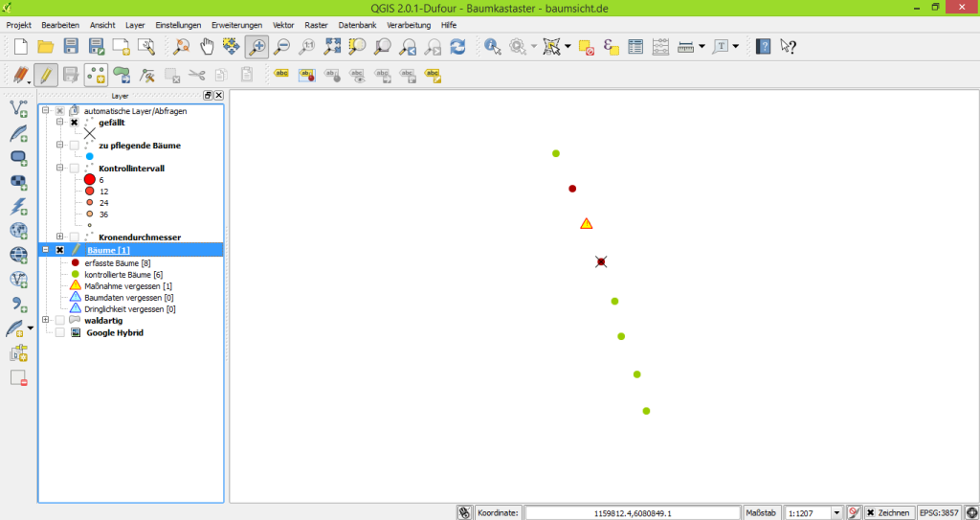Click the Save As project icon
980x520 pixels.
pyautogui.click(x=97, y=46)
